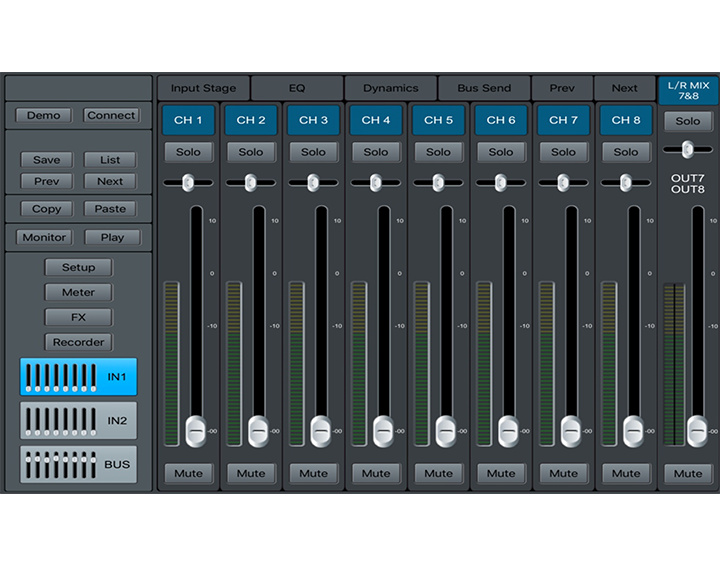Mute channel 1

pos(188,473)
